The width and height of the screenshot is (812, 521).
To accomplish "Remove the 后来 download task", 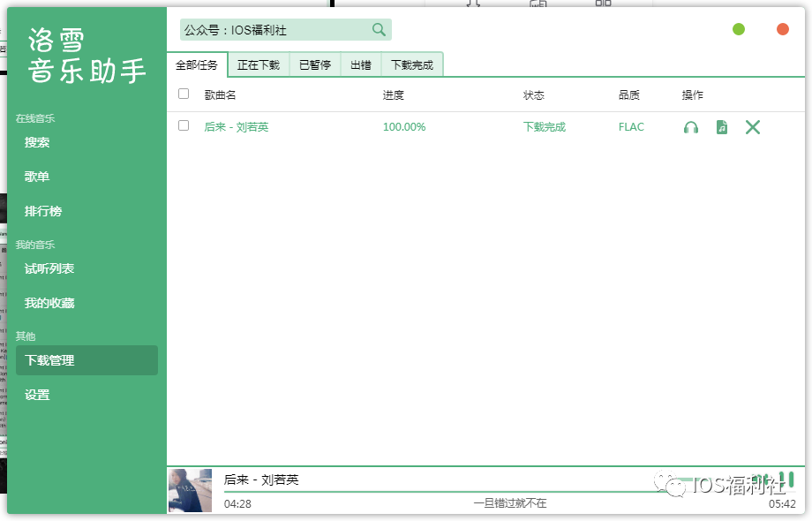I will [752, 127].
